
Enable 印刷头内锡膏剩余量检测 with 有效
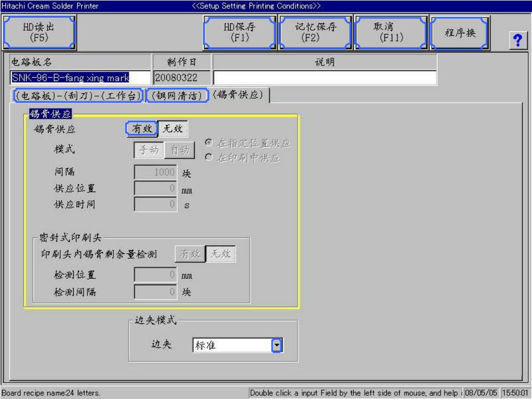pyautogui.click(x=190, y=254)
